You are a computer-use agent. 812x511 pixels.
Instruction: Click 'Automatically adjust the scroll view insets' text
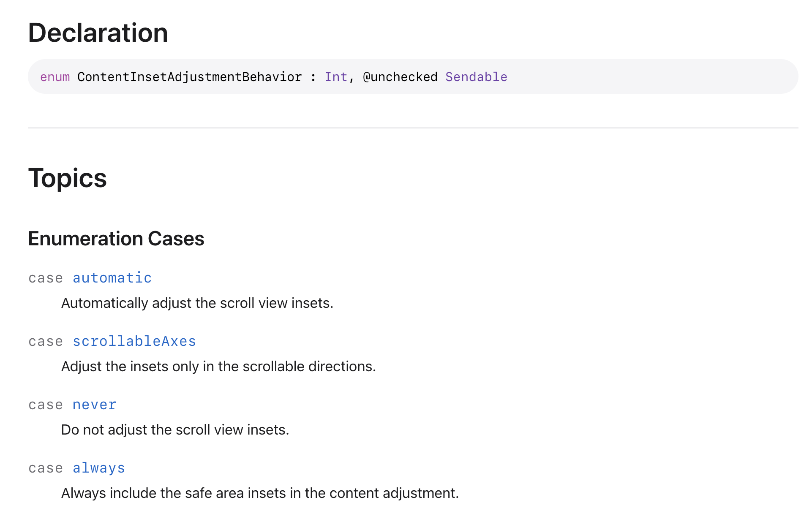pos(197,303)
